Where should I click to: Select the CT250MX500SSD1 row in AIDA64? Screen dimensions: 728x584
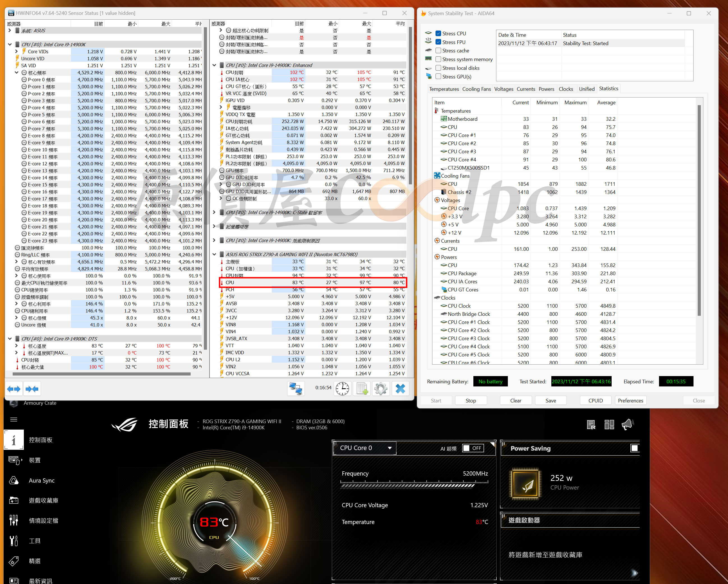click(x=525, y=168)
